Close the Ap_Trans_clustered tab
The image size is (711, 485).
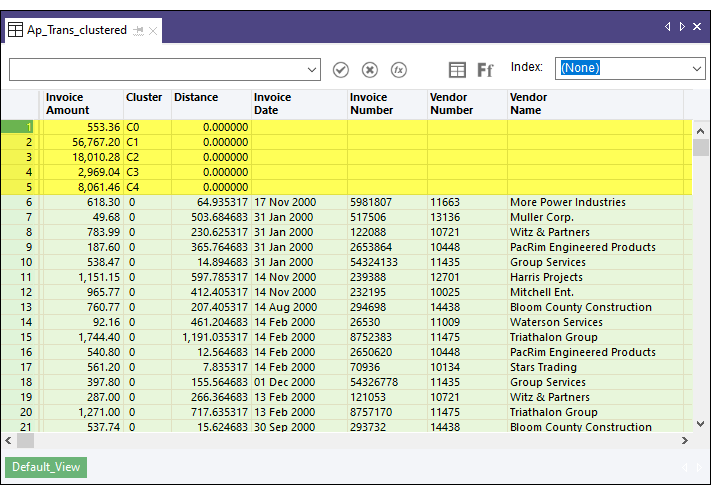click(x=153, y=31)
